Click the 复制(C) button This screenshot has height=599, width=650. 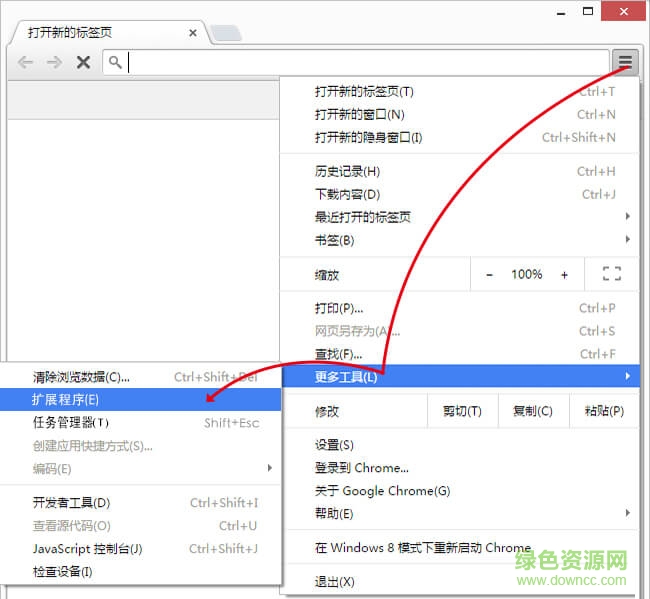coord(531,411)
